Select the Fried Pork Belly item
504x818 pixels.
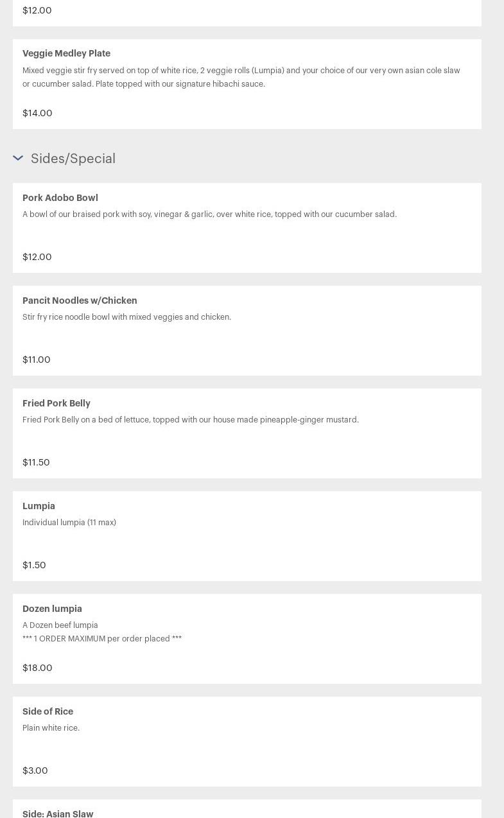(x=56, y=403)
